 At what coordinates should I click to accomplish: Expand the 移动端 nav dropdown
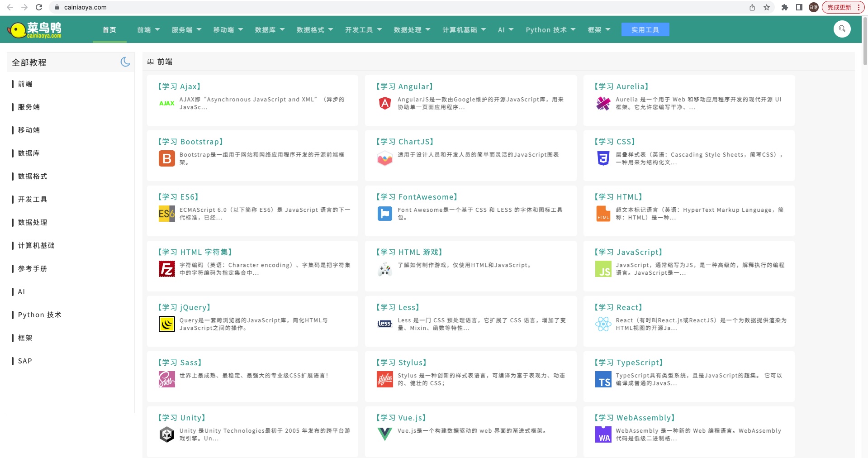(228, 30)
